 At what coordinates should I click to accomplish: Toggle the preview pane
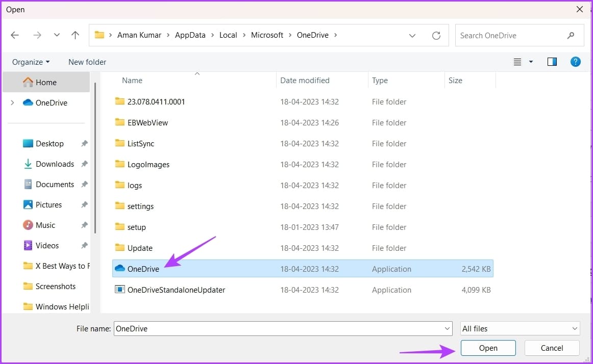(552, 62)
